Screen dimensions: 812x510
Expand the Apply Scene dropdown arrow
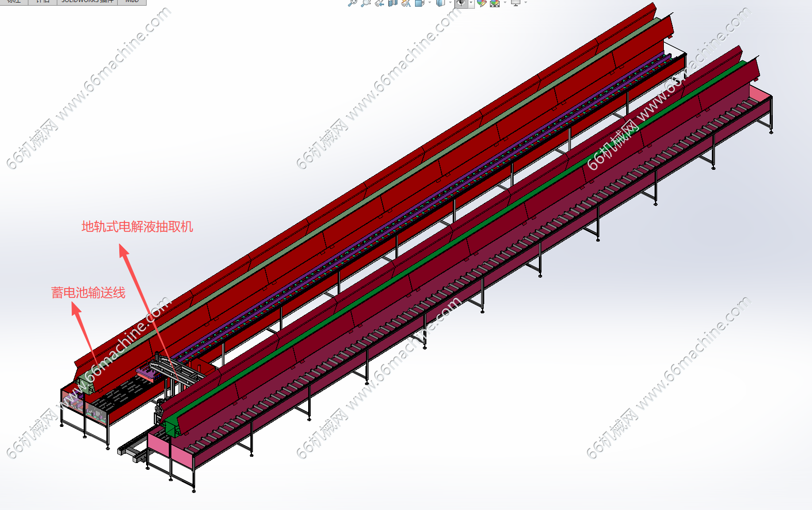click(505, 3)
